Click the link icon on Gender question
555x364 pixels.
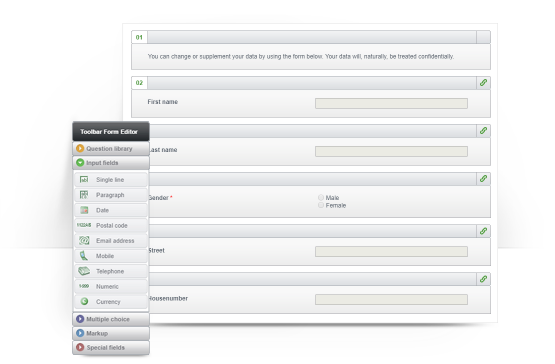(483, 179)
